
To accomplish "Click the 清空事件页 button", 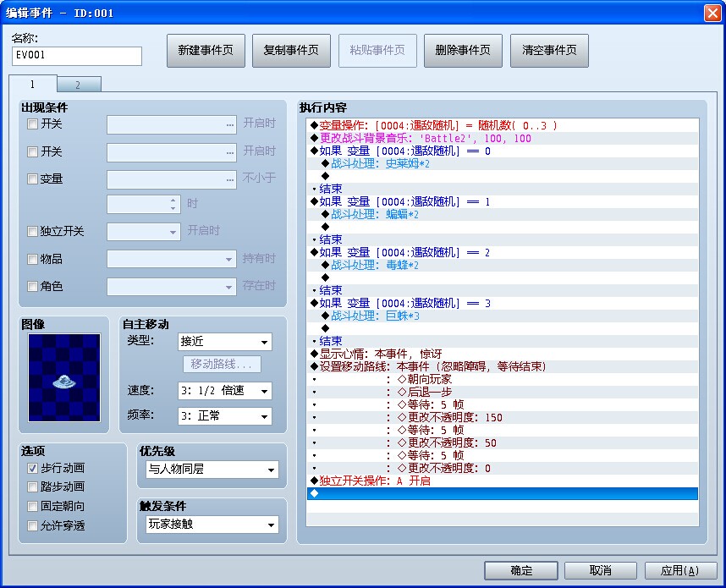I will tap(549, 51).
